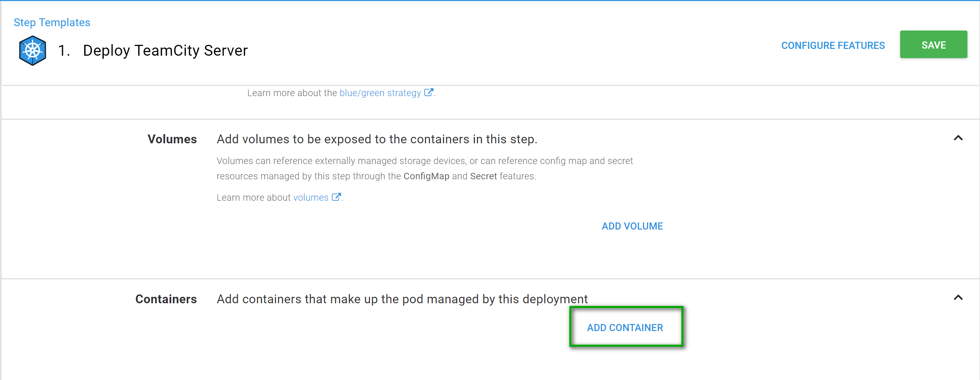This screenshot has width=980, height=380.
Task: Click CONFIGURE FEATURES button
Action: pyautogui.click(x=832, y=45)
